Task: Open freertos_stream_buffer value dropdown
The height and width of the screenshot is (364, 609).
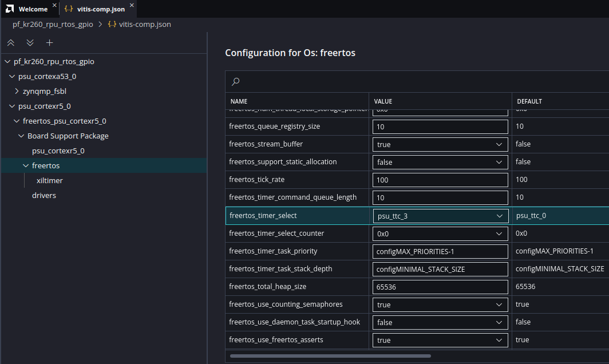Action: 440,144
